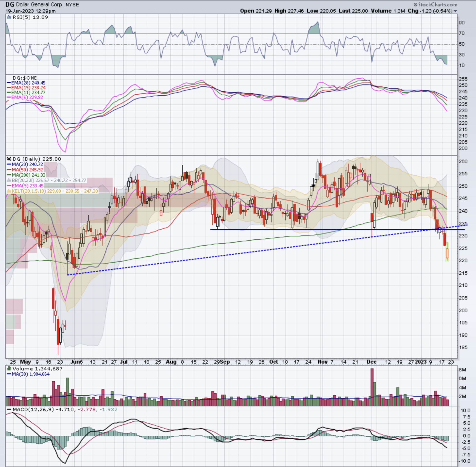
Task: Click the EMA(9) 233.45 legend entry
Action: point(25,186)
